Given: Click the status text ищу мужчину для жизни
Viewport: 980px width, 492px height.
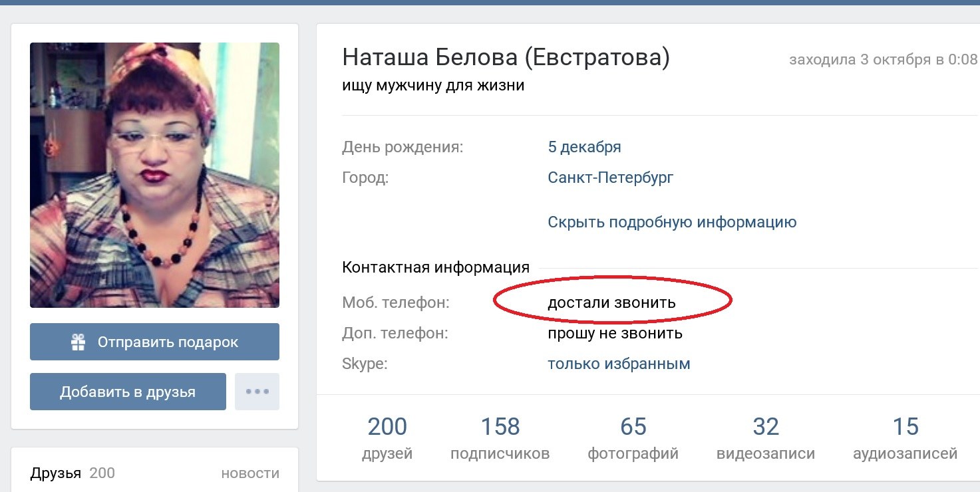Looking at the screenshot, I should point(433,86).
